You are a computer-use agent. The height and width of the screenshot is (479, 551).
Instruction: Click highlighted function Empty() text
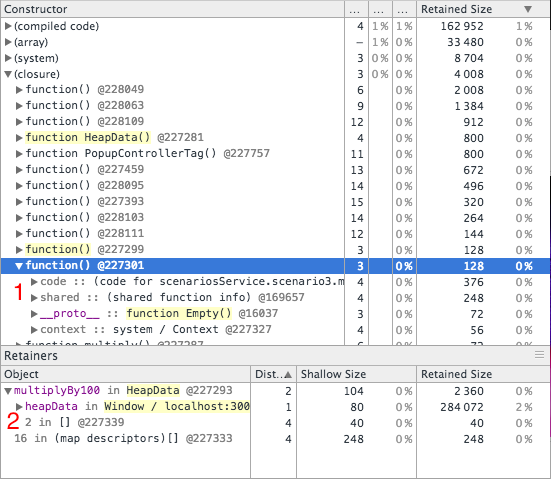179,313
